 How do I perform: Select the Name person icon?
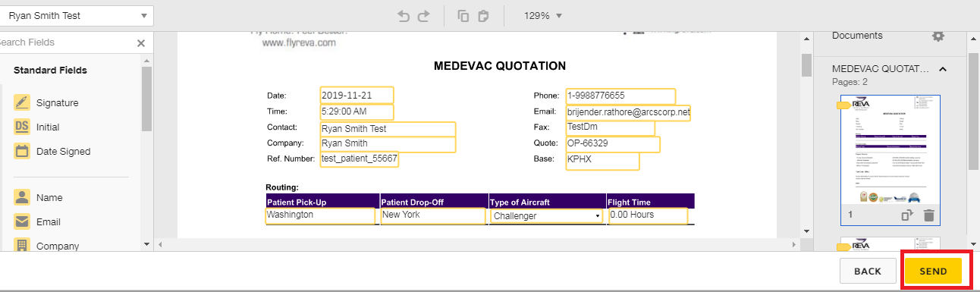(x=22, y=197)
